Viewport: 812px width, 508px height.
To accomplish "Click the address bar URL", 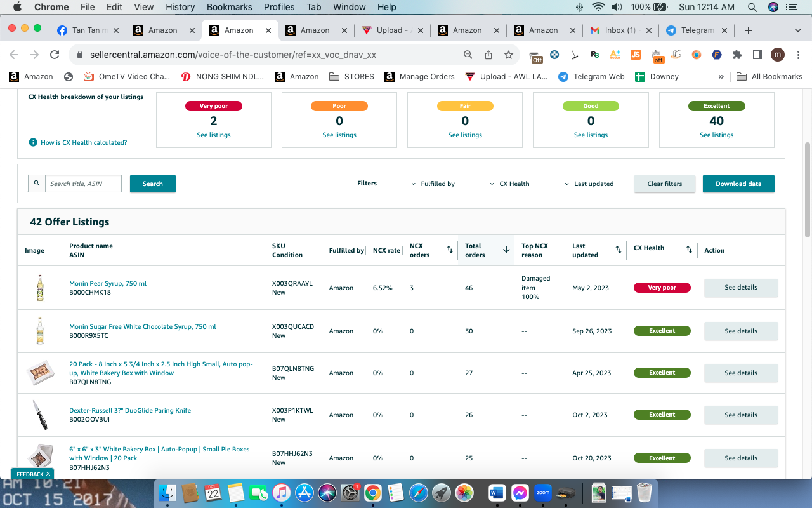I will 233,55.
